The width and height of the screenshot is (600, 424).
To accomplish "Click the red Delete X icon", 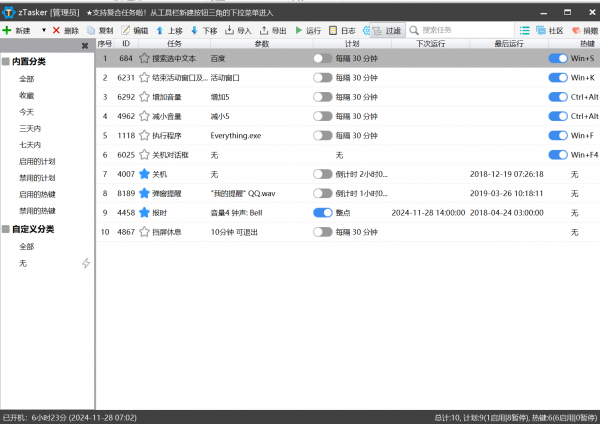I will [56, 30].
